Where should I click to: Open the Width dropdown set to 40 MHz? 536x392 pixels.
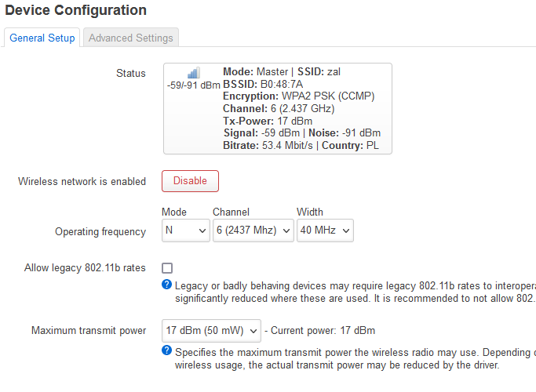tap(325, 230)
